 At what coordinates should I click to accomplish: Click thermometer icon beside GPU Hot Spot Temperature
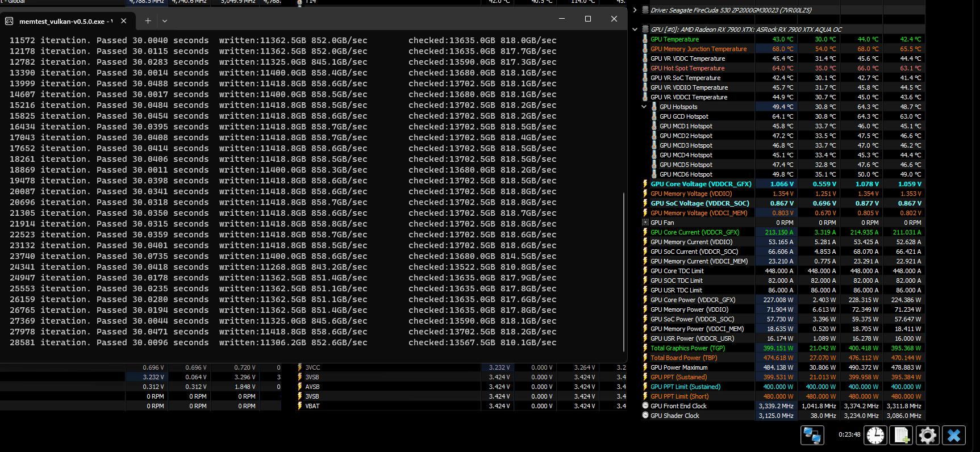pos(645,68)
